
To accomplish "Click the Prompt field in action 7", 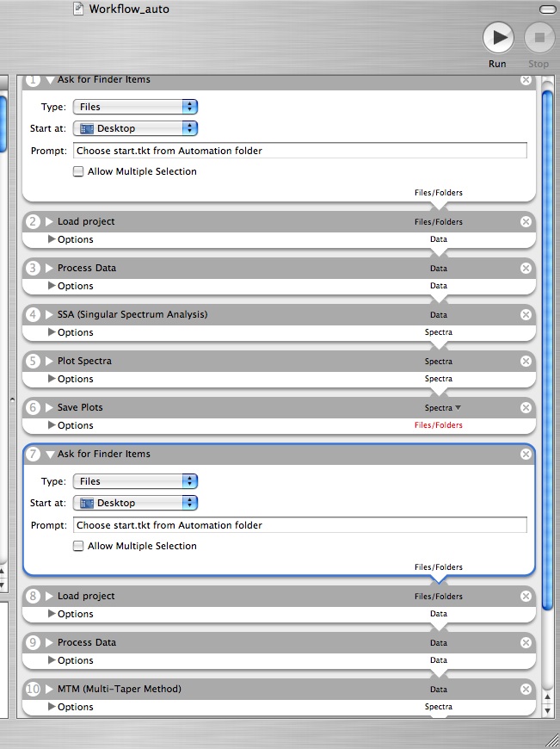I will pyautogui.click(x=300, y=525).
